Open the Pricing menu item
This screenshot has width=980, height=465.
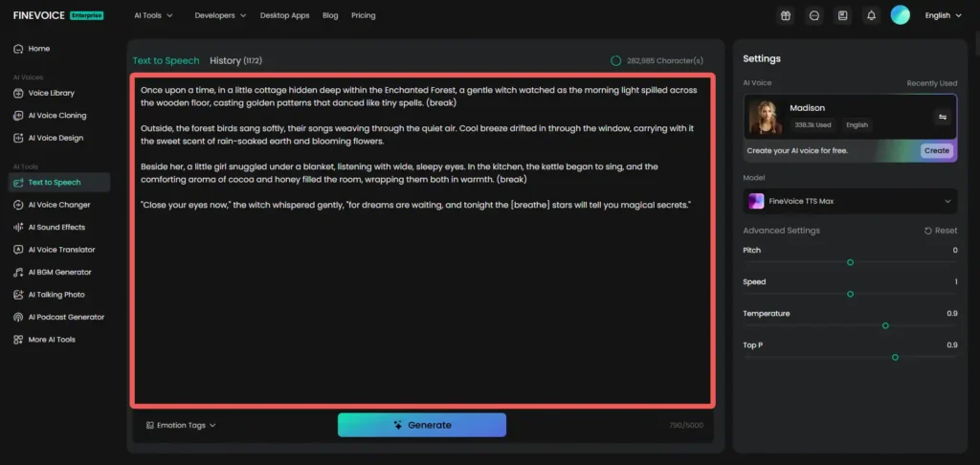click(x=363, y=15)
